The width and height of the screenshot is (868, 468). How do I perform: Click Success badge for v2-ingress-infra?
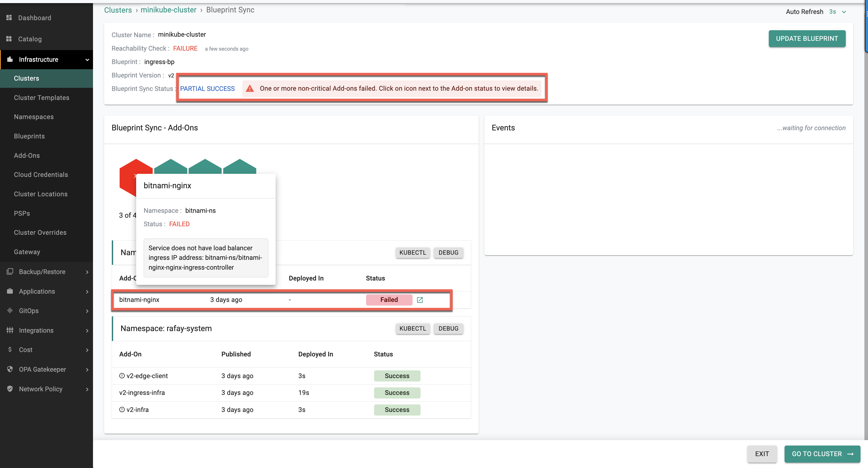pyautogui.click(x=397, y=393)
